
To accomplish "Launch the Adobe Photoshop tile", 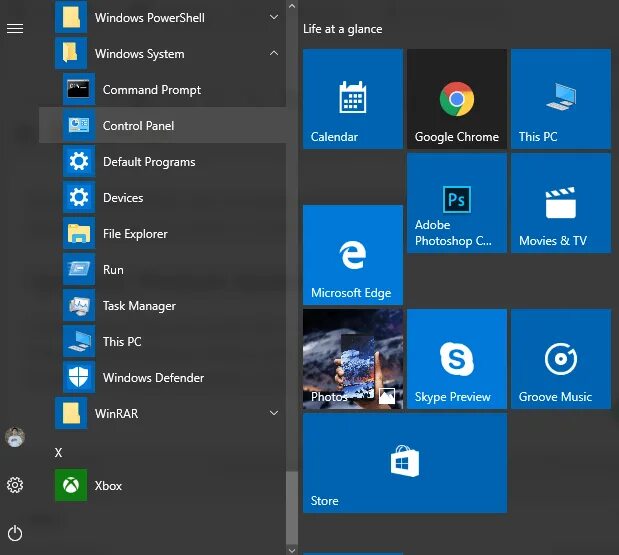I will coord(457,203).
